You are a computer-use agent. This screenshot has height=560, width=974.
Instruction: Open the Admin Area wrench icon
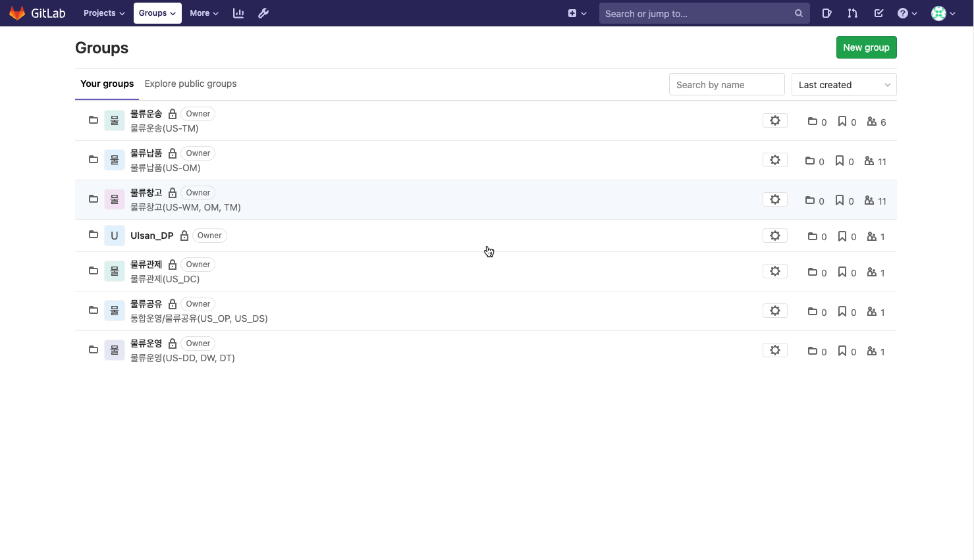(x=263, y=13)
